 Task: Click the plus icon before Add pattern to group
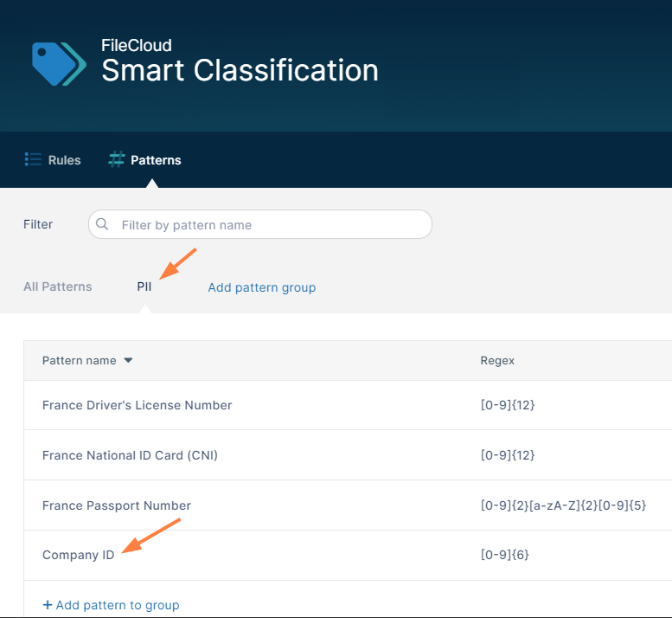coord(48,605)
